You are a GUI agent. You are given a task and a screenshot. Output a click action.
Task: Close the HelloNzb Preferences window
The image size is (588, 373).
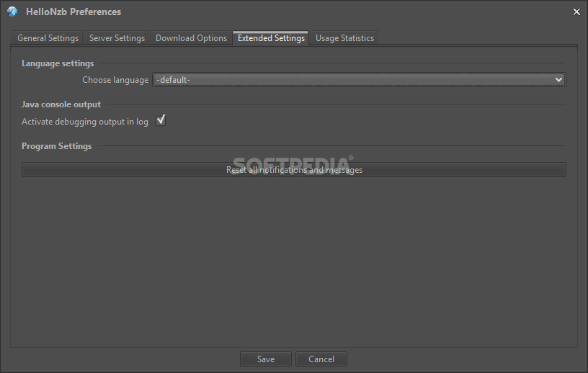(x=576, y=12)
